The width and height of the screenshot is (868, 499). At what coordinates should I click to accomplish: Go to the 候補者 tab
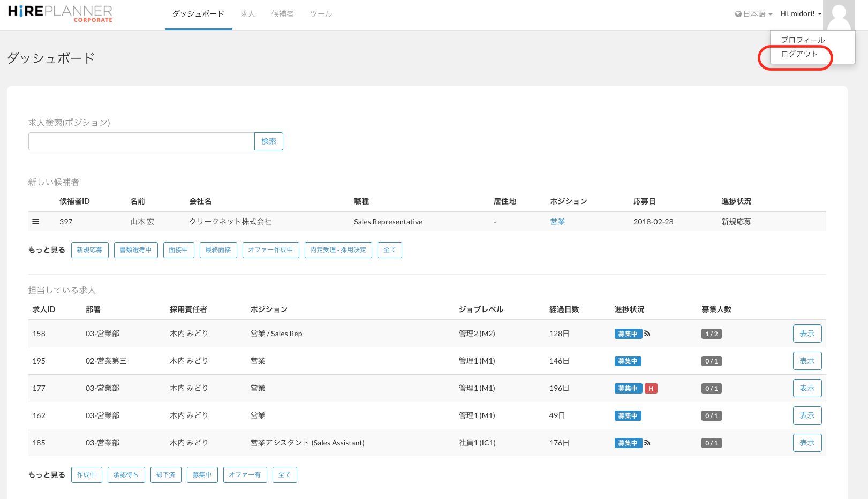[282, 14]
